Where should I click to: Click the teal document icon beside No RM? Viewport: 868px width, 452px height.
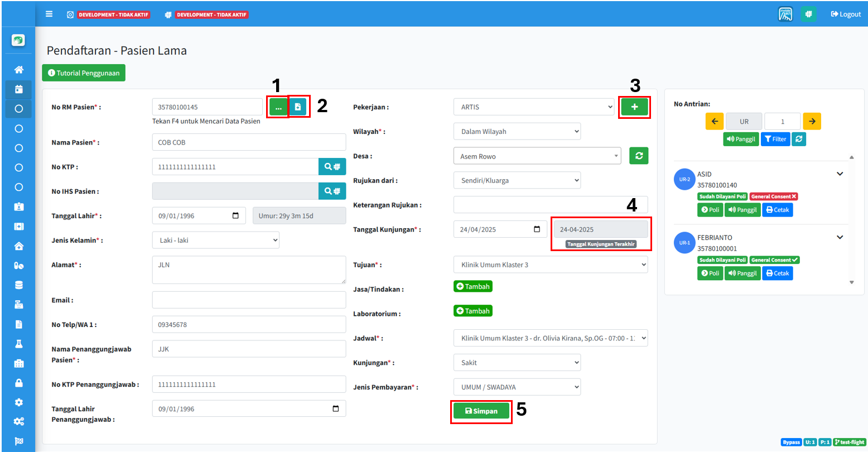tap(298, 107)
